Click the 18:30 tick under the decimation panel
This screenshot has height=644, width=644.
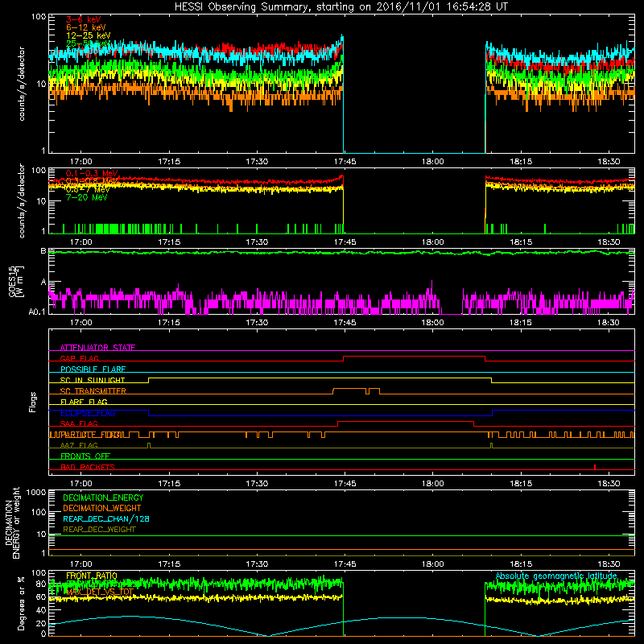[609, 564]
